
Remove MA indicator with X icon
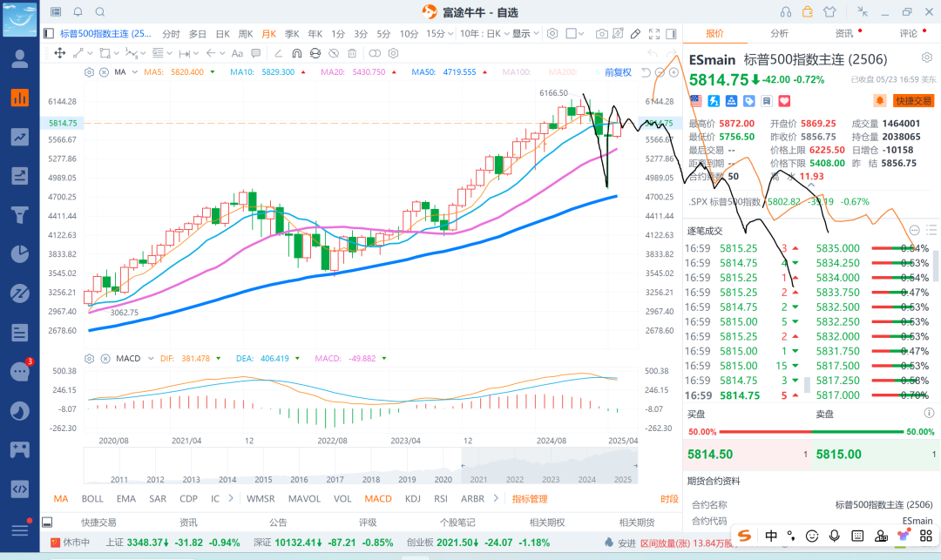104,72
